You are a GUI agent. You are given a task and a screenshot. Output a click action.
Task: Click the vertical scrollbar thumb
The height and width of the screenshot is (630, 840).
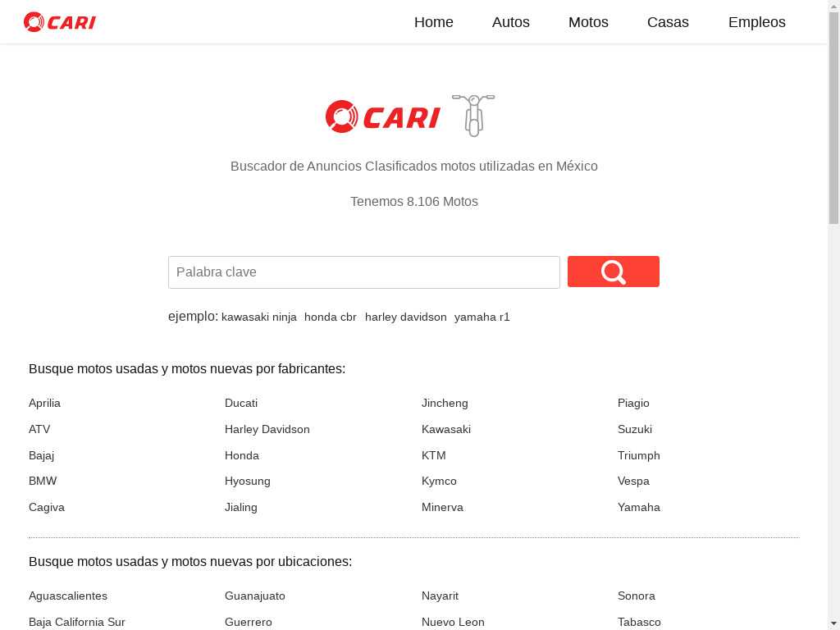click(834, 118)
